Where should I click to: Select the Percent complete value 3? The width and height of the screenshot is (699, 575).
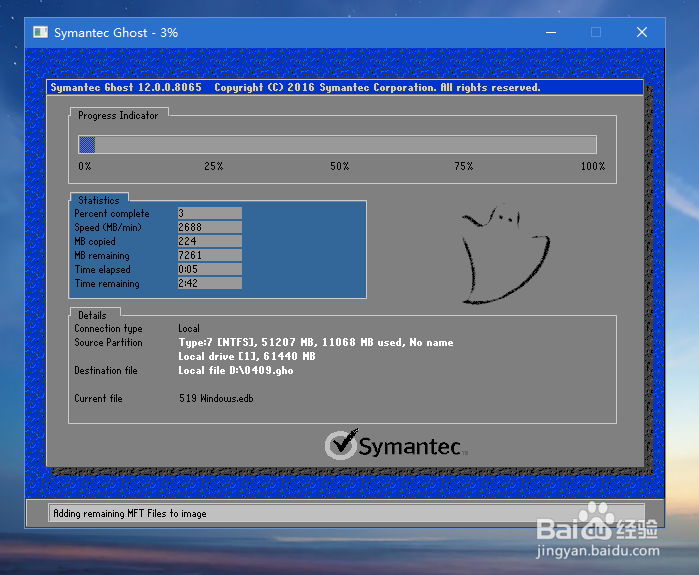(210, 213)
